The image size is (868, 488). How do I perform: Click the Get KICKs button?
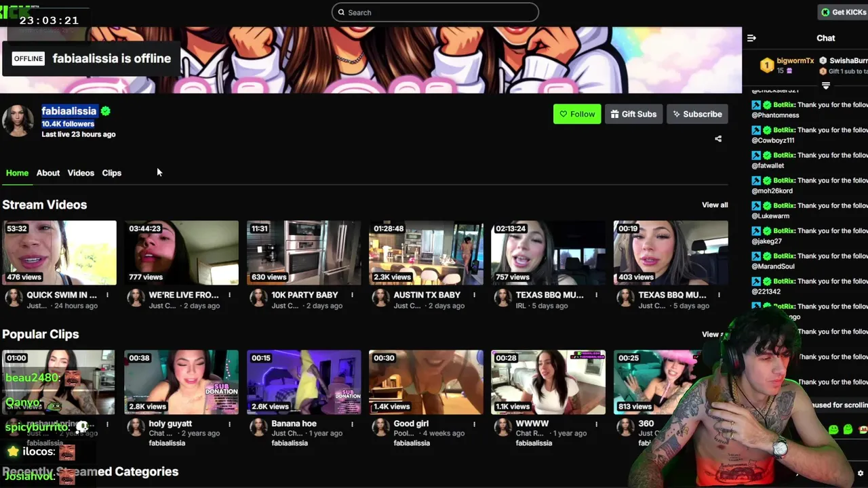(842, 12)
